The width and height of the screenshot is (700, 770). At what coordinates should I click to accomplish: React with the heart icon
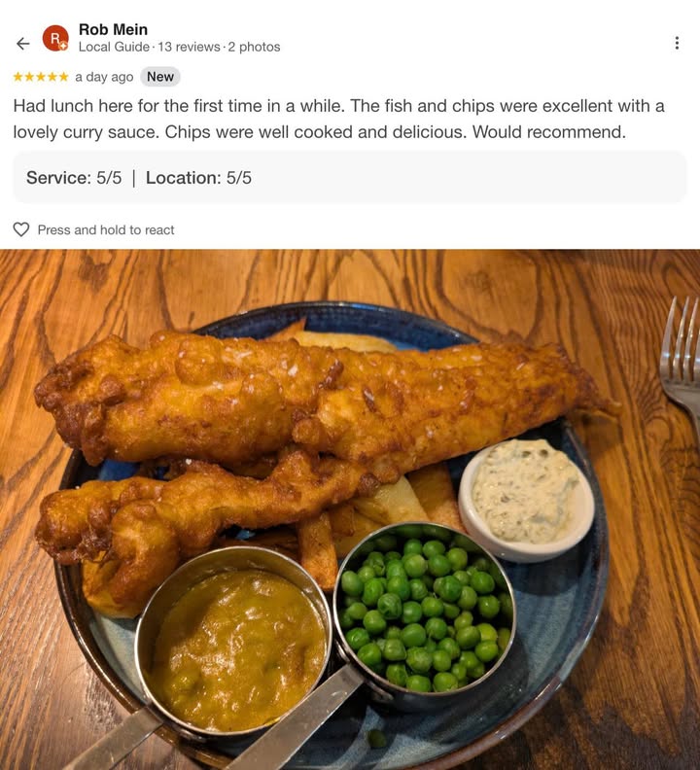pos(21,229)
